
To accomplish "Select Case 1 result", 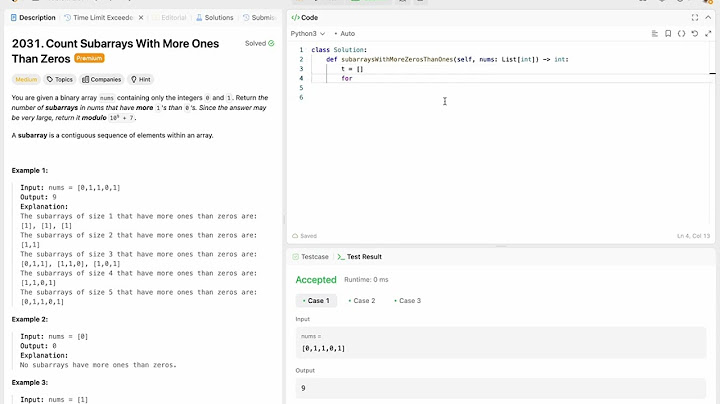I will 316,301.
